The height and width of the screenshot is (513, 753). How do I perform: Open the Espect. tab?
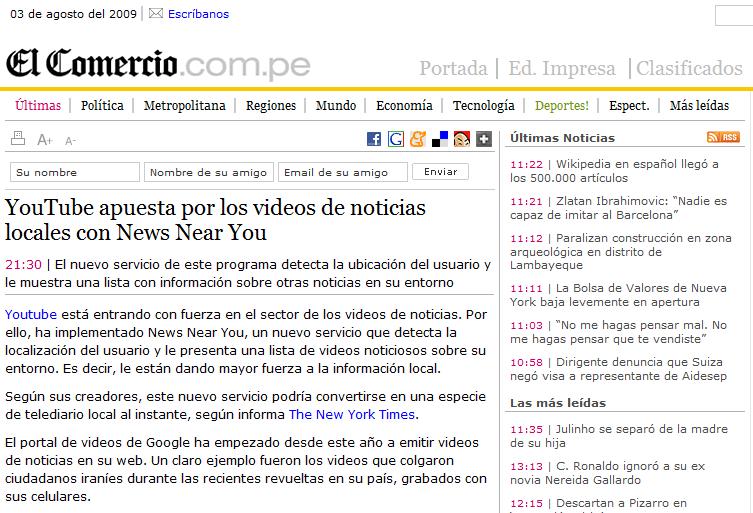[629, 105]
